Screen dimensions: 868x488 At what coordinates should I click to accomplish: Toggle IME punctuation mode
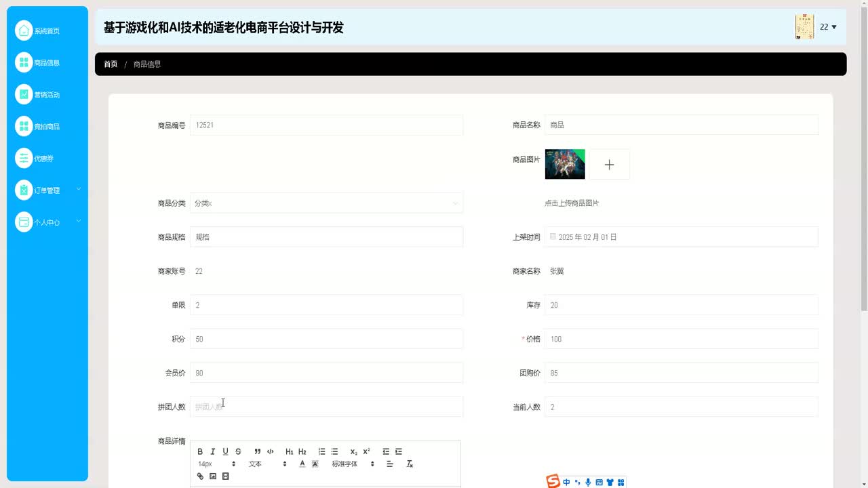(x=578, y=483)
